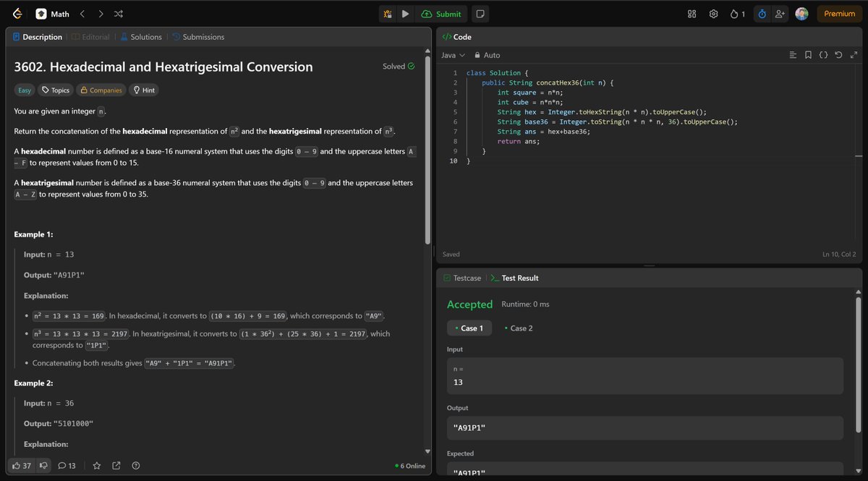Click the format code icon
The image size is (868, 481).
point(793,55)
